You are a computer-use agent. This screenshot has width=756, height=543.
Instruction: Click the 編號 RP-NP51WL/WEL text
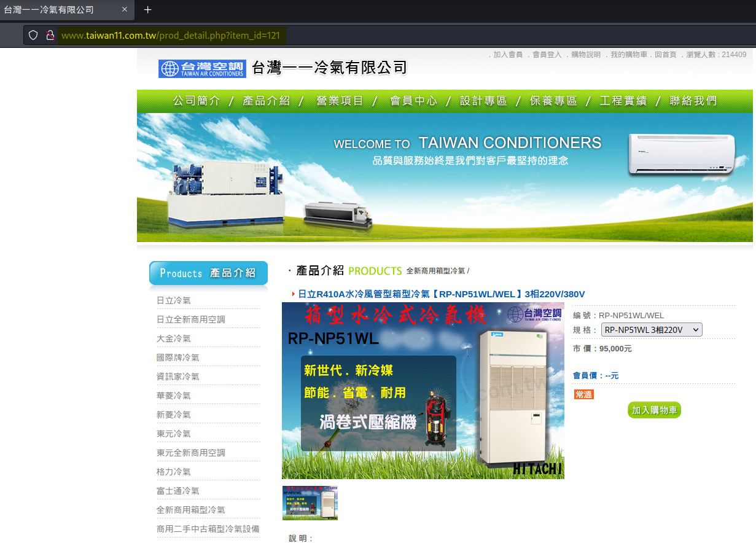coord(618,316)
